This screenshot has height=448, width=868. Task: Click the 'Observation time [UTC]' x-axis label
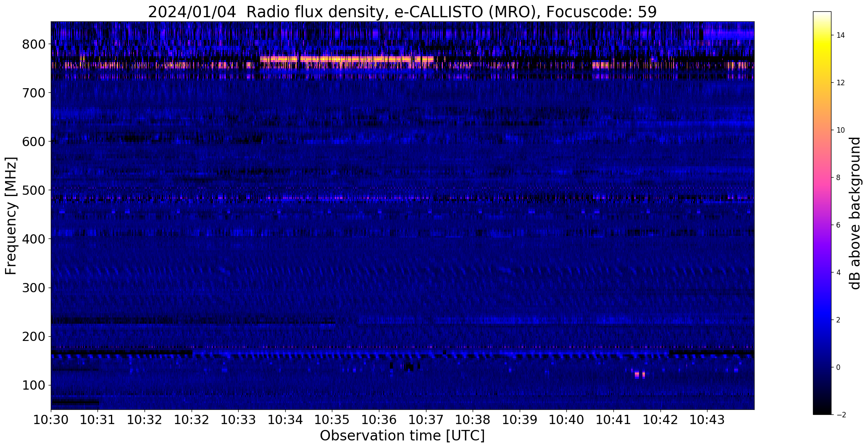[402, 436]
